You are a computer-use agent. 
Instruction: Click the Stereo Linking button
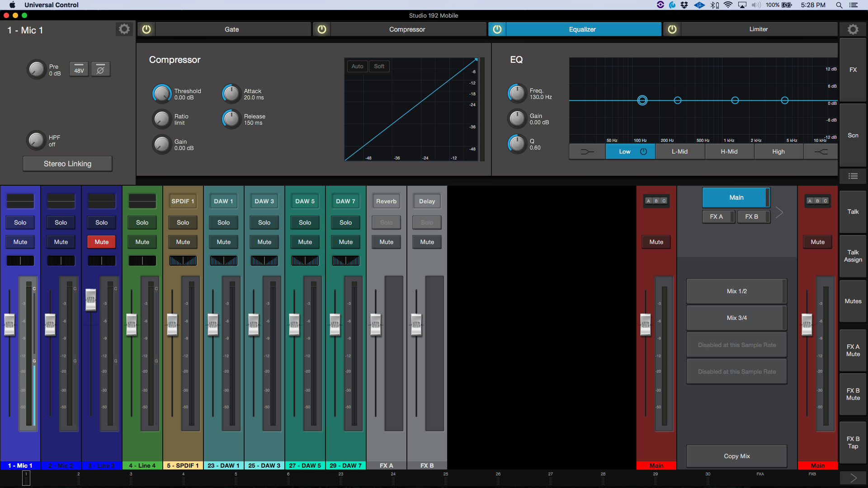pyautogui.click(x=68, y=164)
